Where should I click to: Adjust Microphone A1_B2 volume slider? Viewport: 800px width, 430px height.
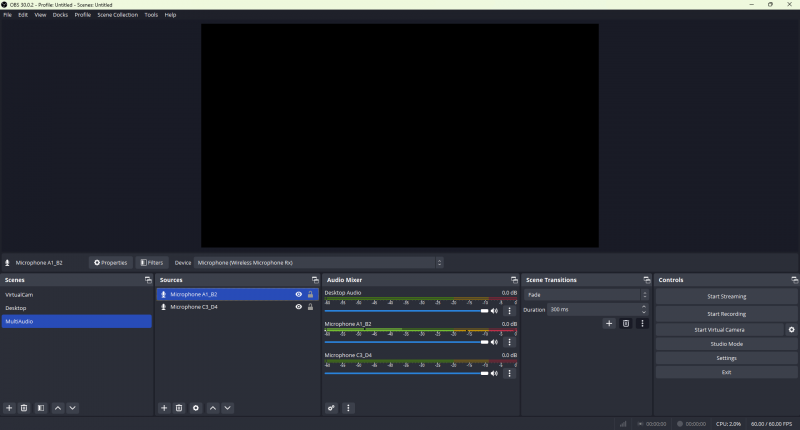[406, 342]
